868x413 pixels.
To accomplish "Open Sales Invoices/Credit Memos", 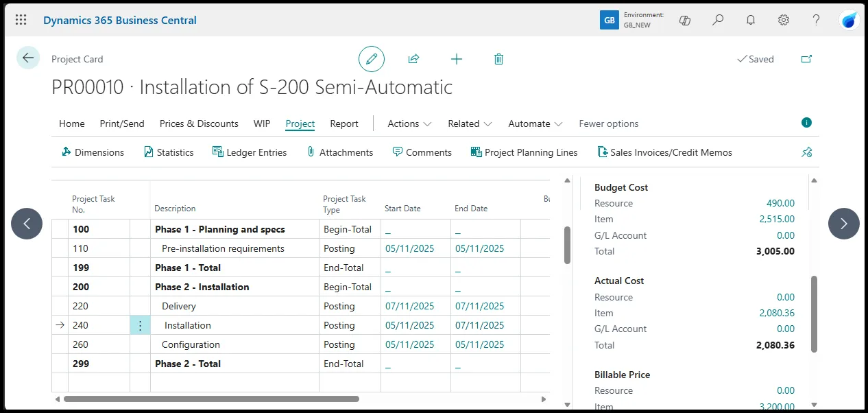I will pos(665,152).
